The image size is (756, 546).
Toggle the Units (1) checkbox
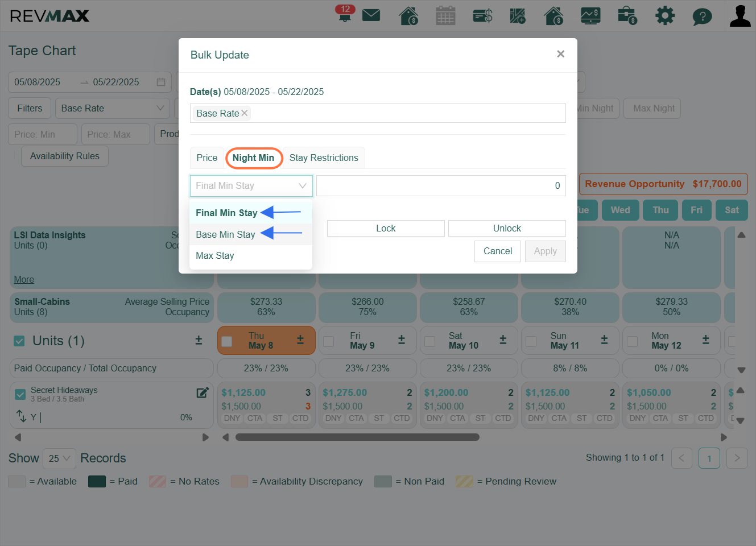[x=19, y=341]
